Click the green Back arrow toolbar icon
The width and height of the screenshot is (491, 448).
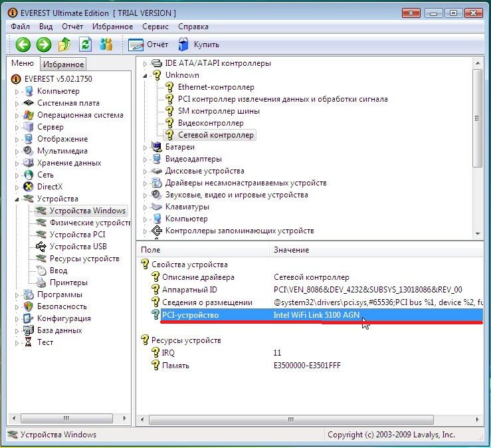[x=23, y=45]
